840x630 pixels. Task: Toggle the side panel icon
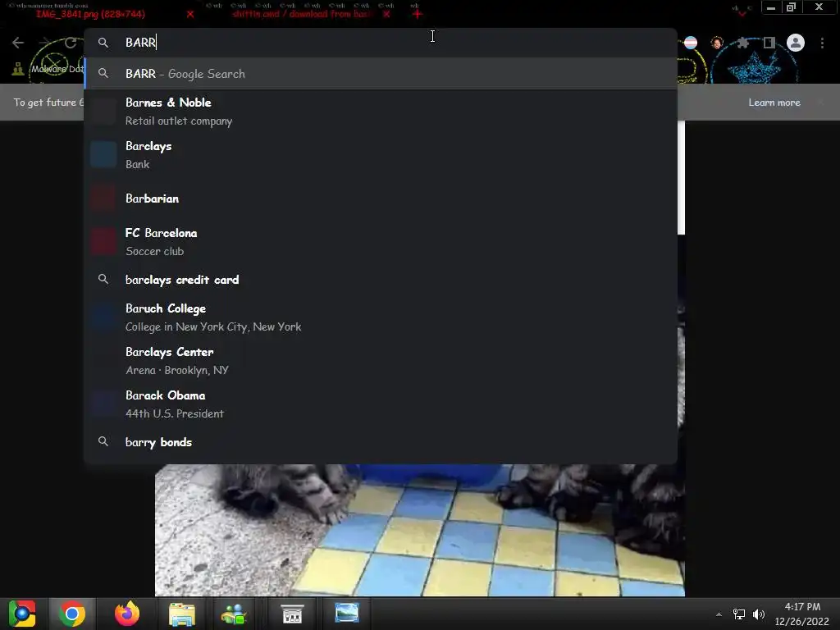(x=769, y=43)
